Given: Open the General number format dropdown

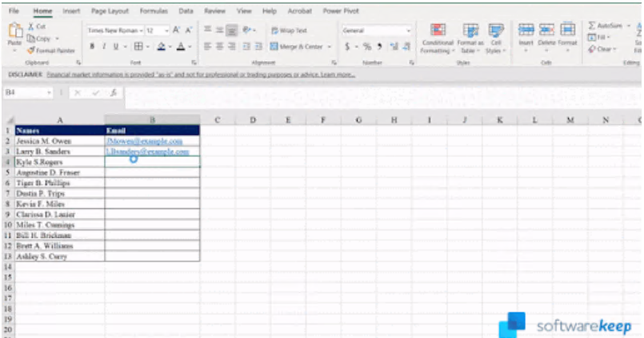Looking at the screenshot, I should coord(408,30).
